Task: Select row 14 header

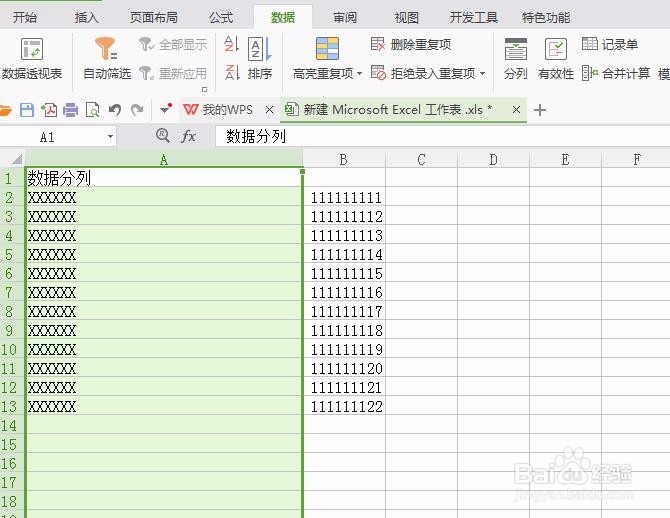Action: pos(12,425)
